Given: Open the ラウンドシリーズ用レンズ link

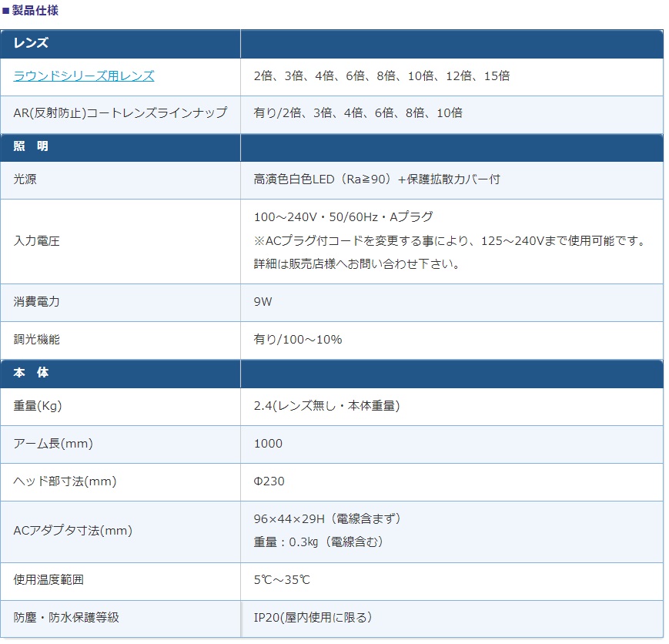Looking at the screenshot, I should click(84, 76).
